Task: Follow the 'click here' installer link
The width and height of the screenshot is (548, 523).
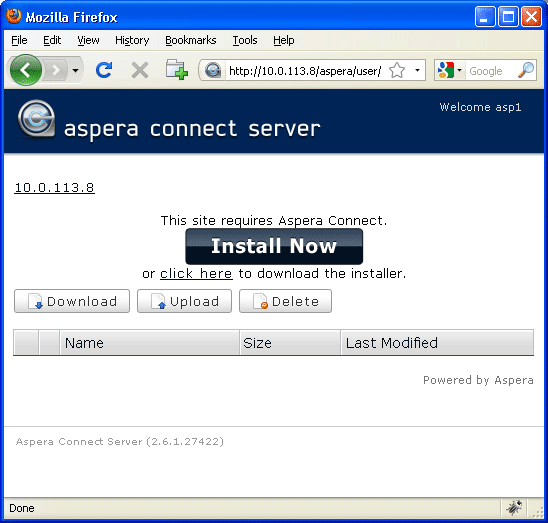Action: pos(196,273)
